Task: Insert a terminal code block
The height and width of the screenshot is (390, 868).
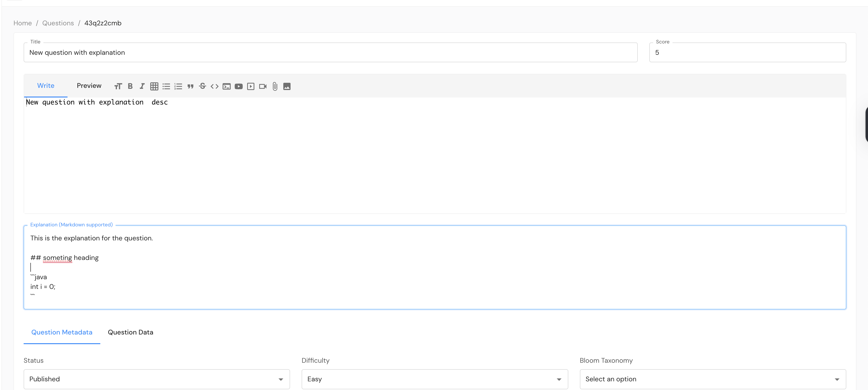Action: pos(227,86)
